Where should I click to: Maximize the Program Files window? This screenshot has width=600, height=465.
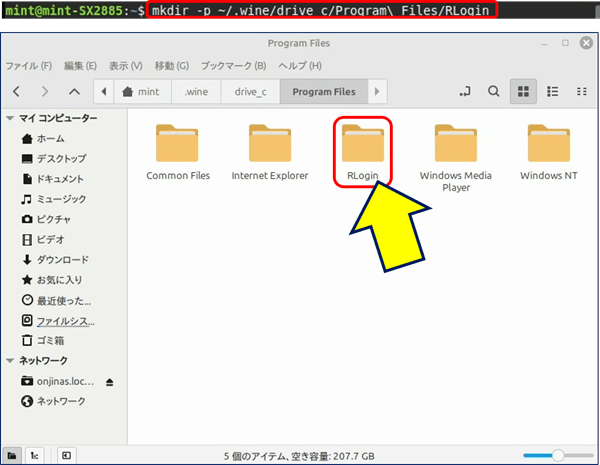(x=565, y=43)
